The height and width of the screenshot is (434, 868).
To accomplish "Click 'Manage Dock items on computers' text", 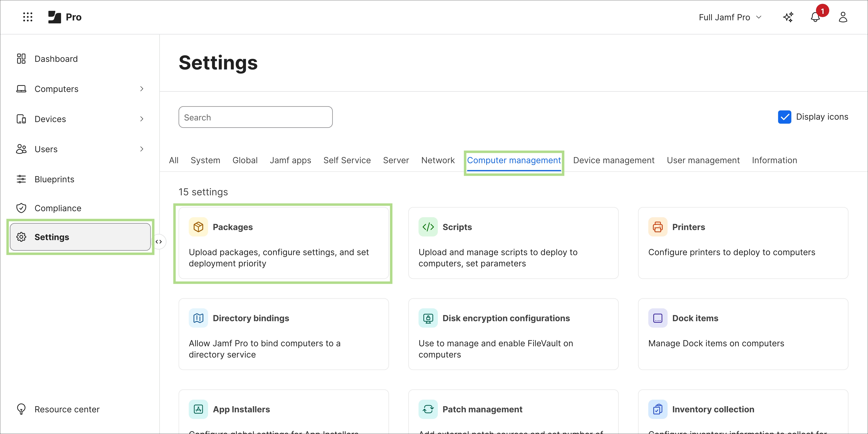I will [x=716, y=343].
